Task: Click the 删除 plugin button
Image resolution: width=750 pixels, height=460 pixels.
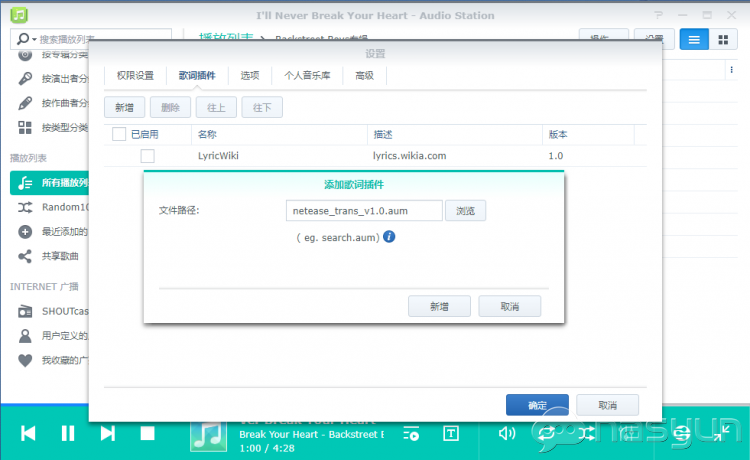Action: click(170, 108)
